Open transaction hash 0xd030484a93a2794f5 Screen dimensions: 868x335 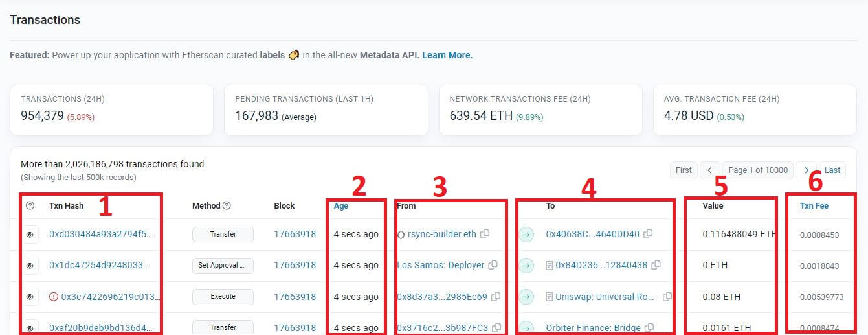click(x=101, y=234)
